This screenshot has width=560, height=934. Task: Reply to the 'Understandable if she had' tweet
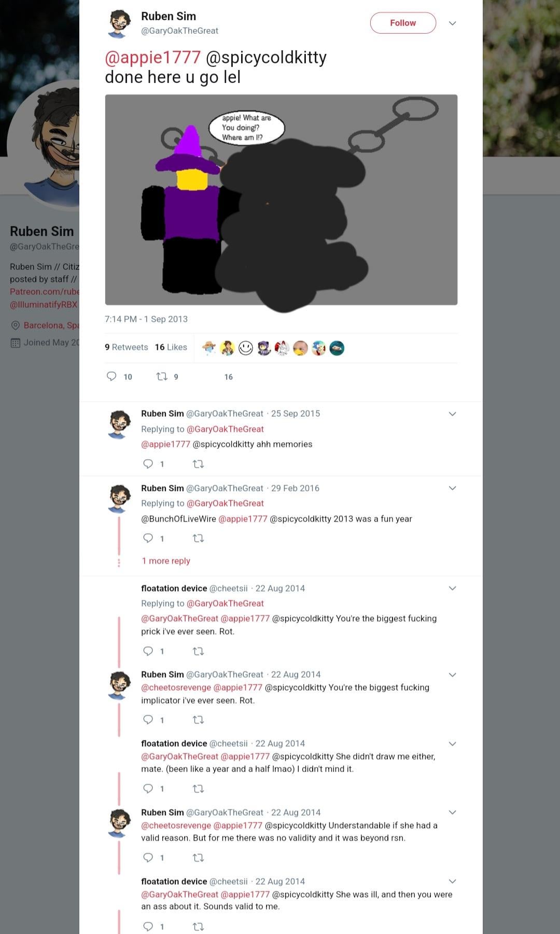[x=148, y=857]
